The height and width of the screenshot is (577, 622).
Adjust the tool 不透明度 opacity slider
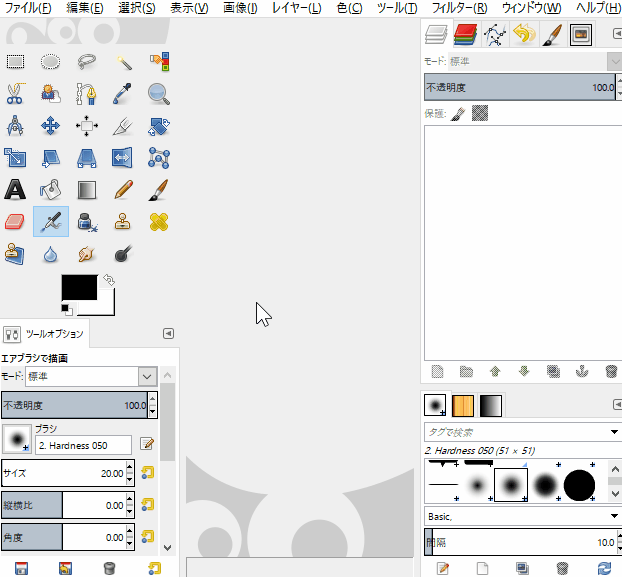[74, 405]
